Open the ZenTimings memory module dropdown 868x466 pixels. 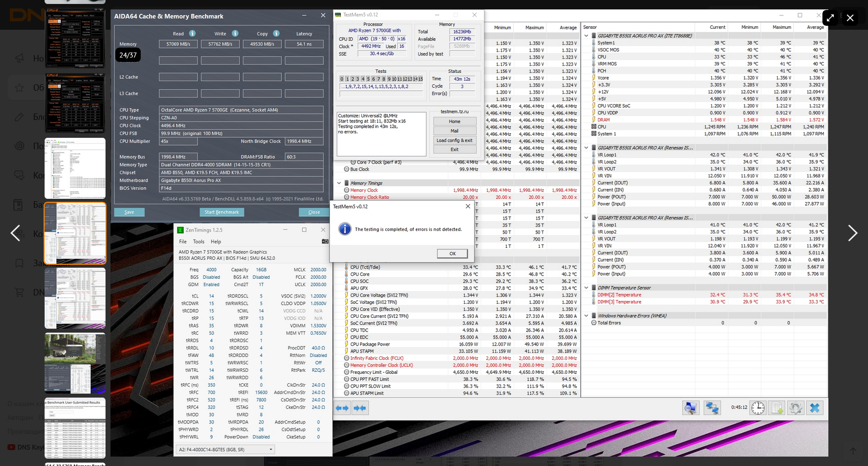pyautogui.click(x=225, y=450)
